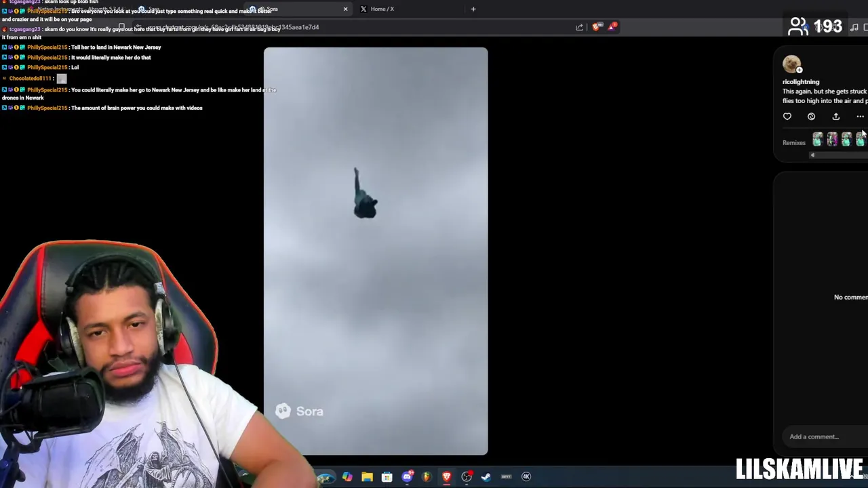Open the 4K downloader taskbar icon
The width and height of the screenshot is (868, 488).
526,476
